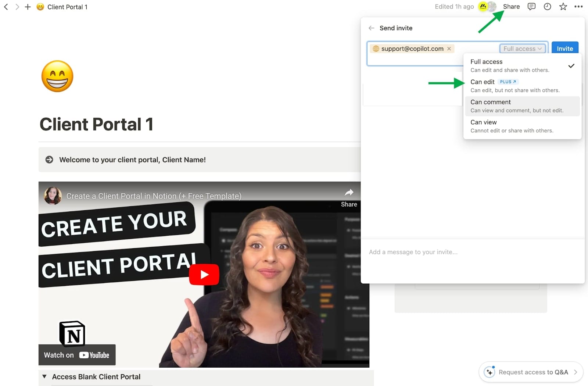
Task: Open page history clock icon
Action: 547,7
